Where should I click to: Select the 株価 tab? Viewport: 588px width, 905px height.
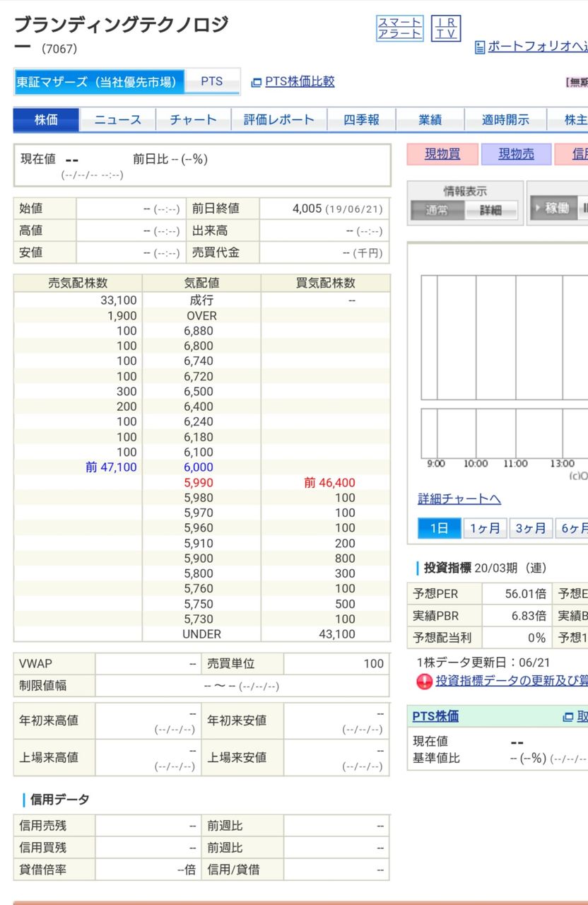coord(46,120)
